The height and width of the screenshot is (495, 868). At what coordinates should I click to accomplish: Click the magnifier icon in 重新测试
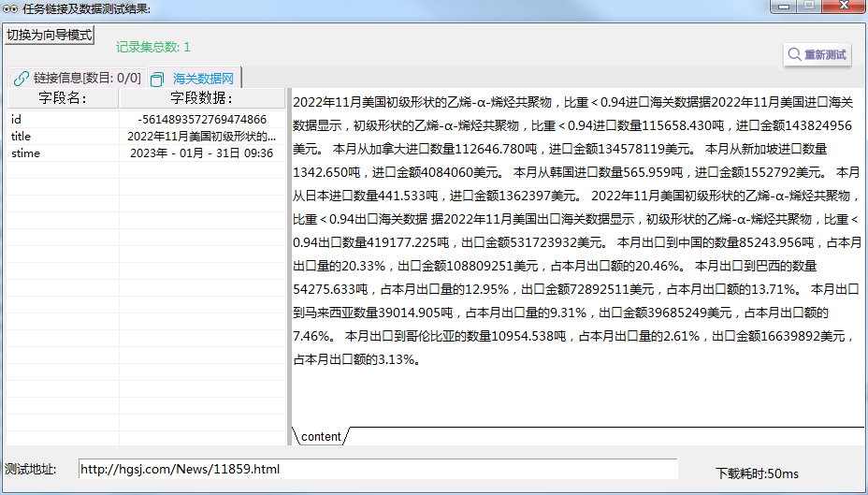coord(794,54)
